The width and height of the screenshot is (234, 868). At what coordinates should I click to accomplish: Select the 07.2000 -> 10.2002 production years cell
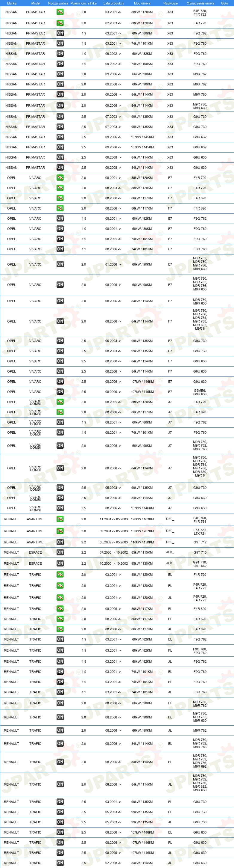114,552
